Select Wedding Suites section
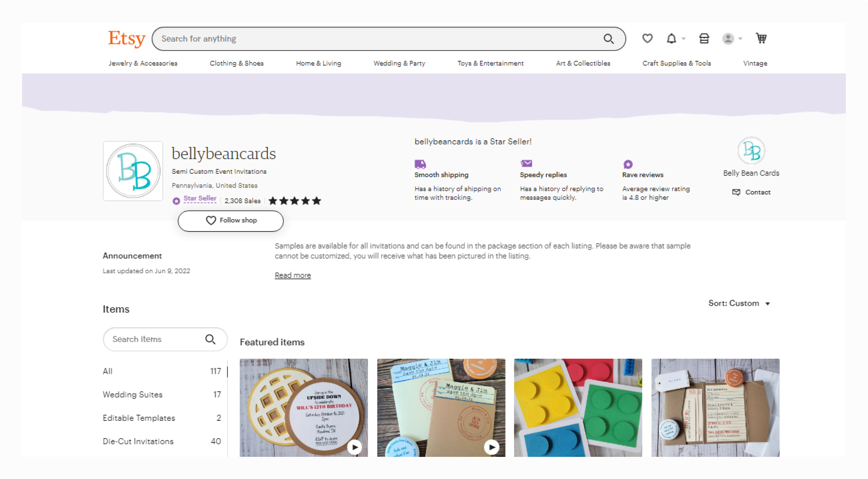This screenshot has height=479, width=868. pos(162,394)
